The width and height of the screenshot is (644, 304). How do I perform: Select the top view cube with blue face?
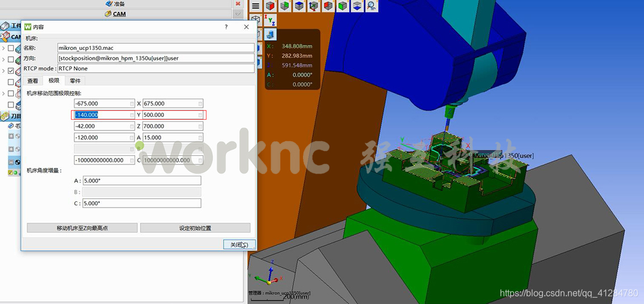[299, 6]
